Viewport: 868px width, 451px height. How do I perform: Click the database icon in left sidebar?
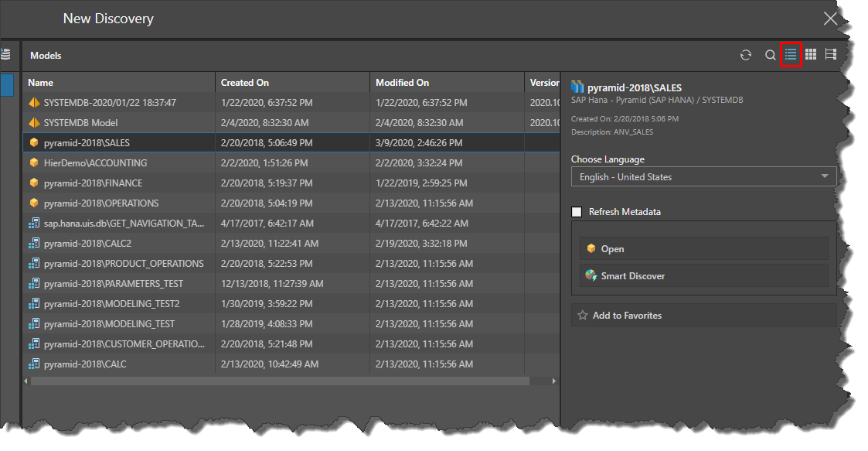point(5,54)
